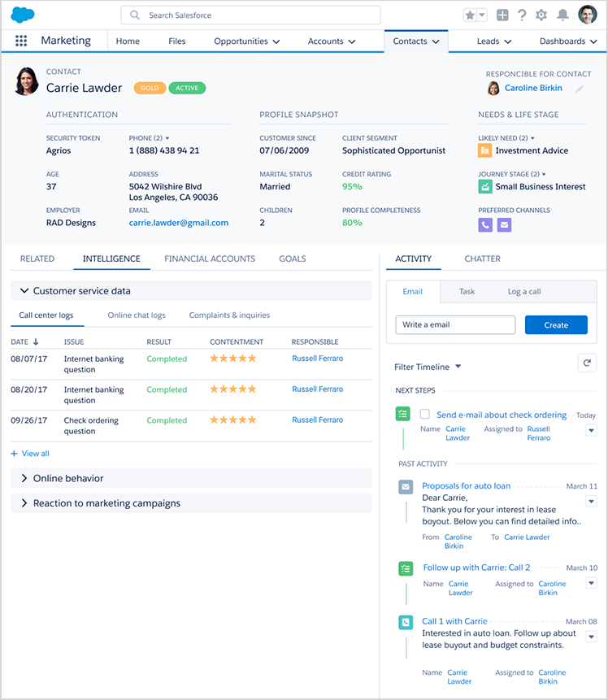608x700 pixels.
Task: Click the Salesforce cloud logo
Action: point(22,15)
